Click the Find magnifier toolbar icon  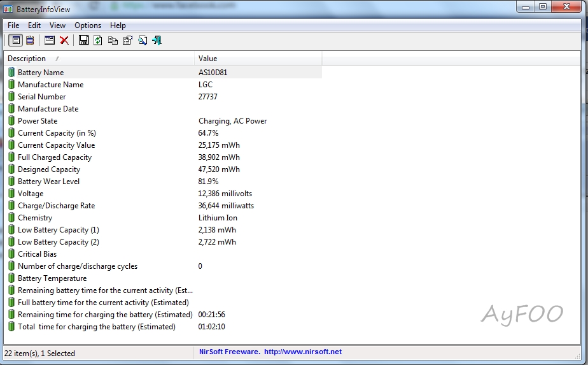pyautogui.click(x=143, y=40)
